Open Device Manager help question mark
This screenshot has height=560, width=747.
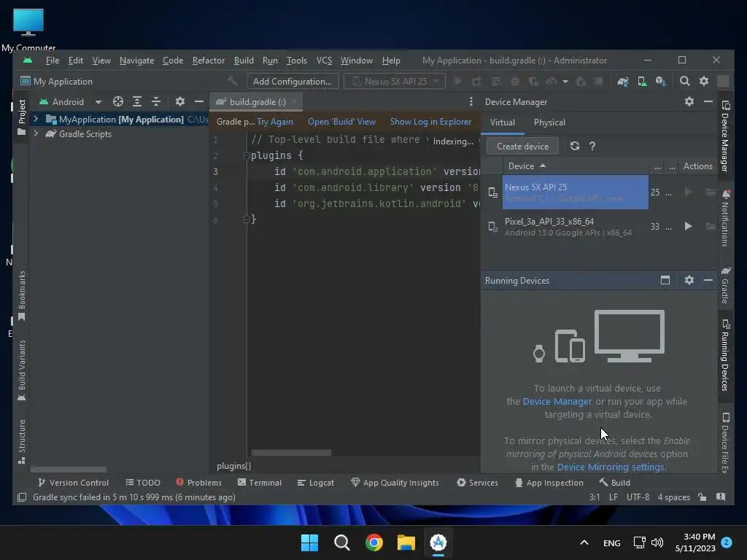pyautogui.click(x=592, y=146)
